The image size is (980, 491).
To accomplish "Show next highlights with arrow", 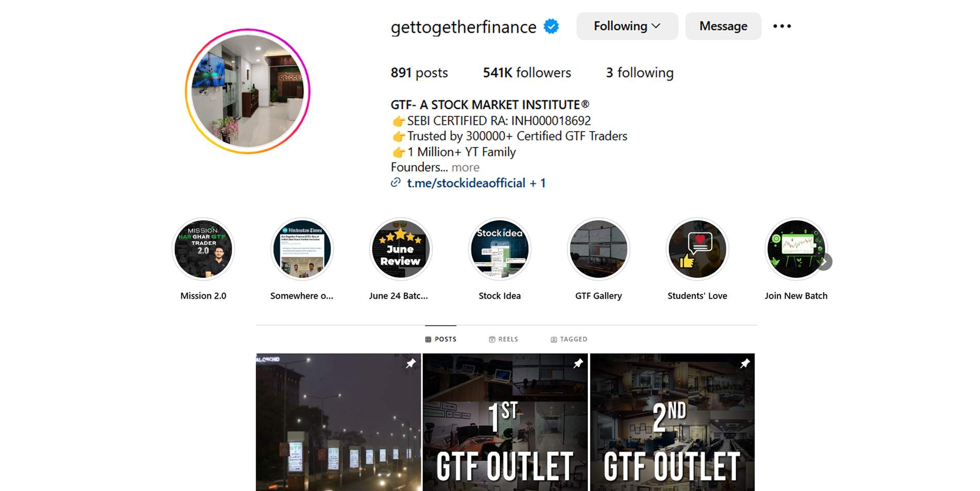I will point(824,262).
